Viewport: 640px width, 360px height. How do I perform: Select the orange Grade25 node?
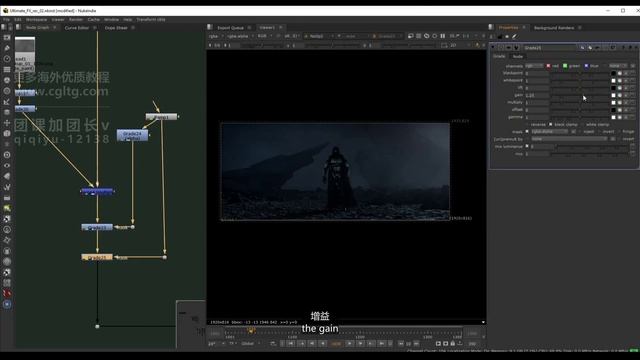[x=97, y=258]
